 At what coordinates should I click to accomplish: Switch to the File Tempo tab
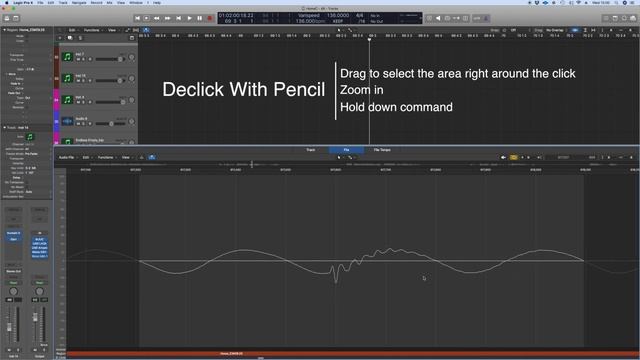(382, 150)
